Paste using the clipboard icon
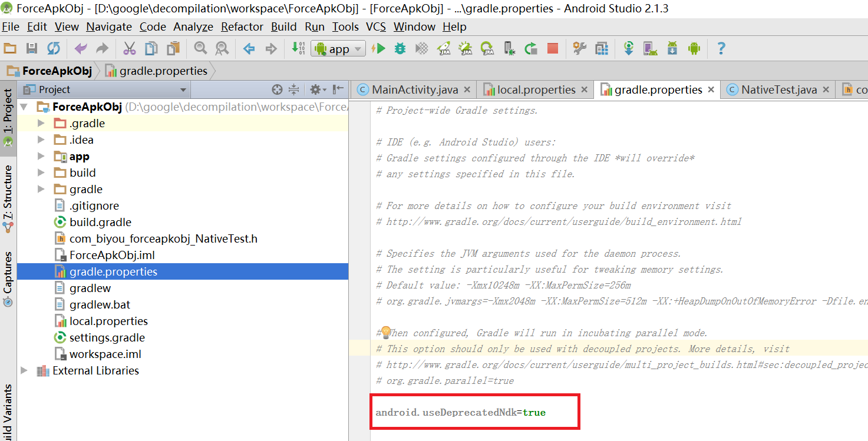 click(173, 48)
